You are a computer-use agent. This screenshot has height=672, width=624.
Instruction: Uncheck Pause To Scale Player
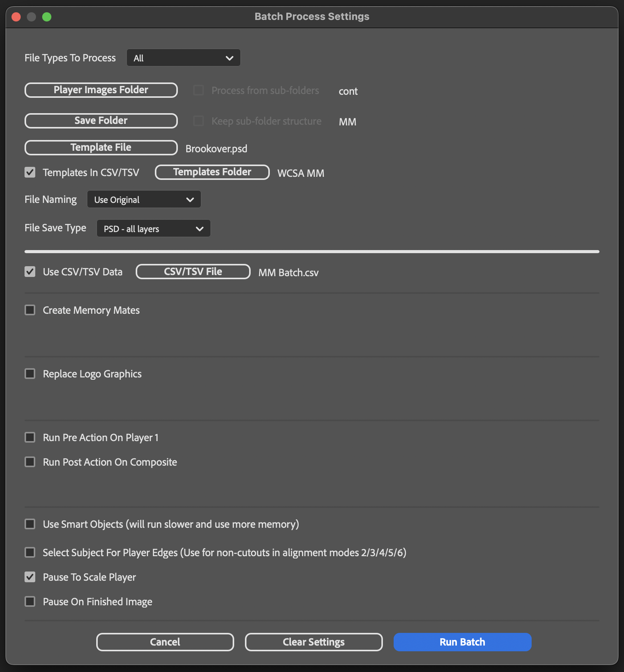tap(30, 577)
